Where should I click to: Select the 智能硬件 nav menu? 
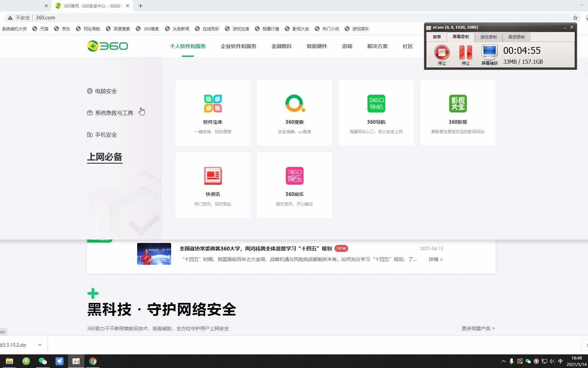pyautogui.click(x=317, y=46)
